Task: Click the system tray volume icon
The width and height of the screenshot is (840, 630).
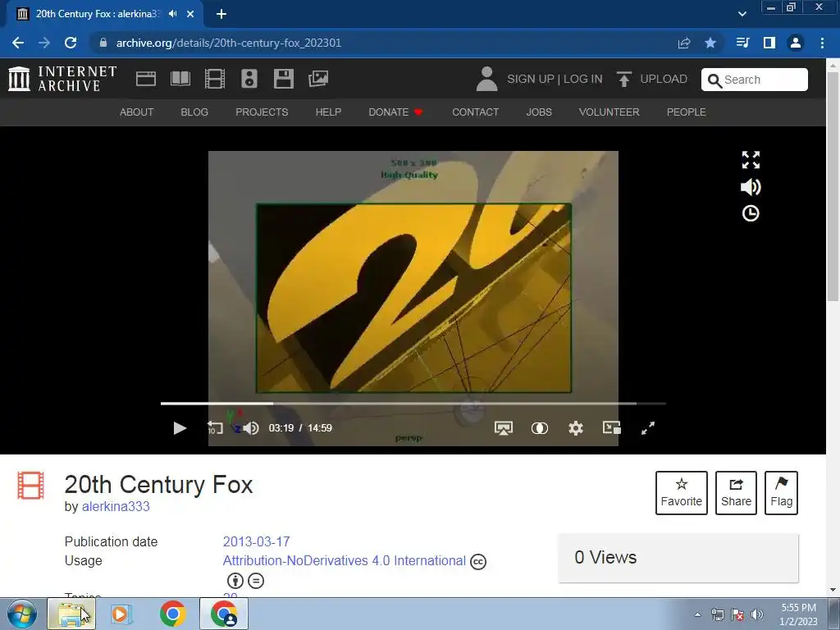Action: [757, 614]
